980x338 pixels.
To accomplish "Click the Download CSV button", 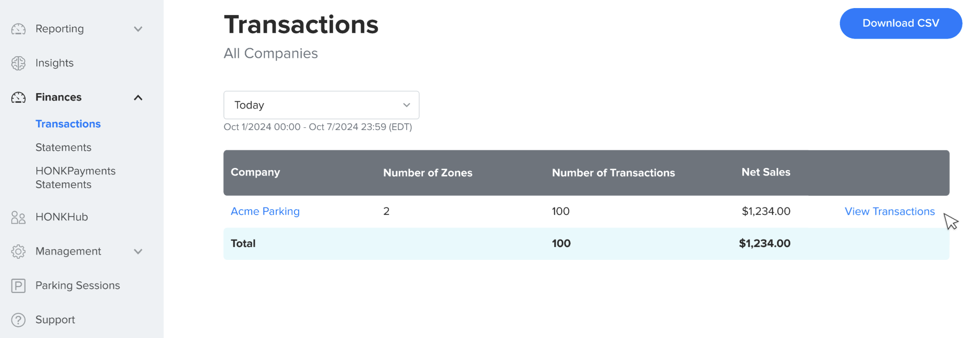I will [x=900, y=23].
